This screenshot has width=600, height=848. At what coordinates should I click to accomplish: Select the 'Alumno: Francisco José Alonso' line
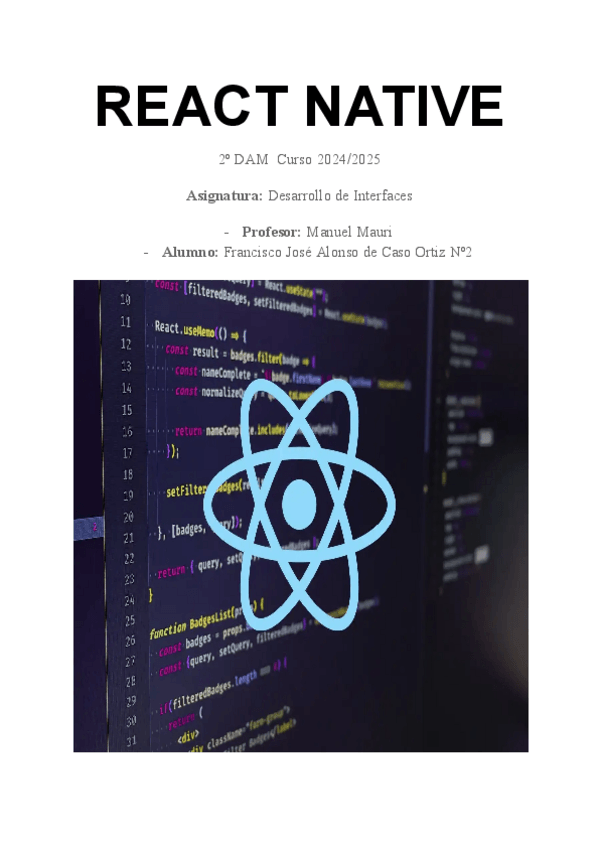click(x=317, y=252)
